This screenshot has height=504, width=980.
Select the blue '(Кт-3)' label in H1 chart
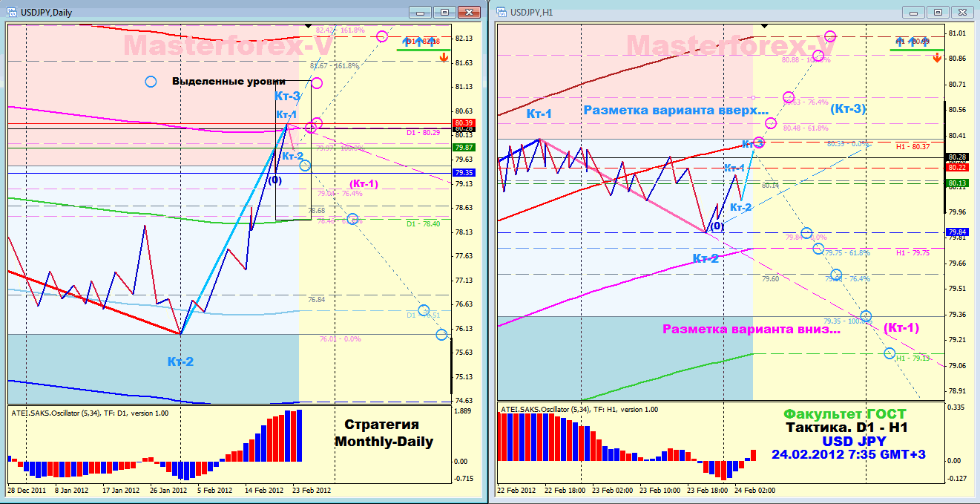point(846,108)
